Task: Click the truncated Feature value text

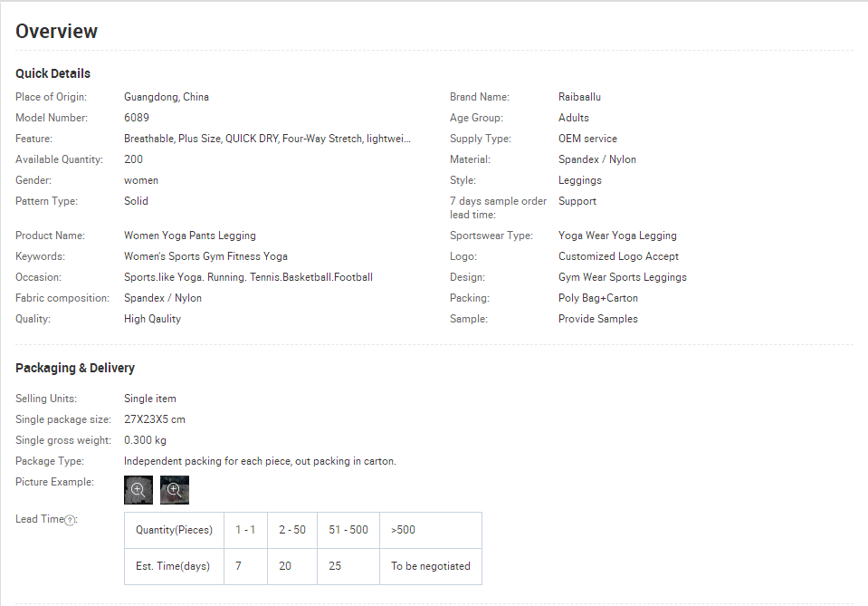Action: 267,139
